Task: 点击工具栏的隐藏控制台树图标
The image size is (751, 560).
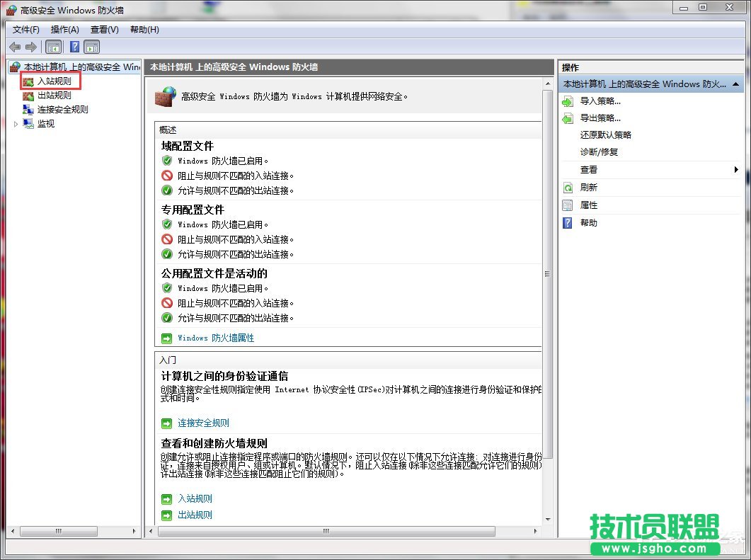Action: [54, 47]
